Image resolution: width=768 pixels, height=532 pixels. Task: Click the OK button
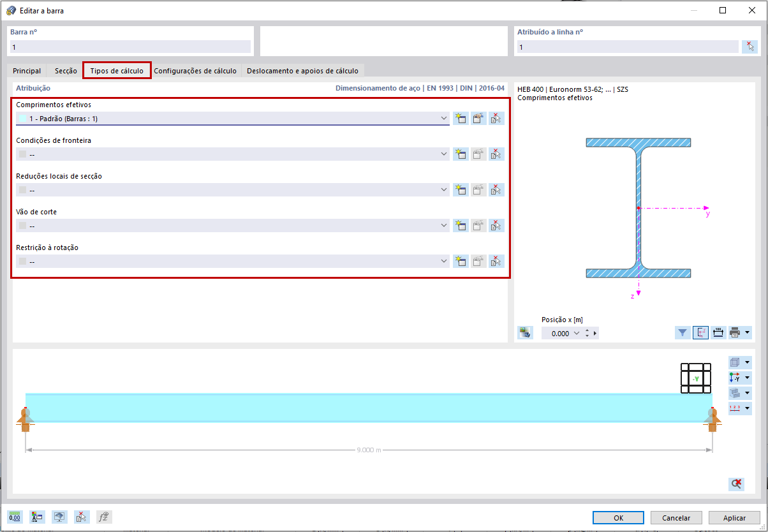click(618, 518)
